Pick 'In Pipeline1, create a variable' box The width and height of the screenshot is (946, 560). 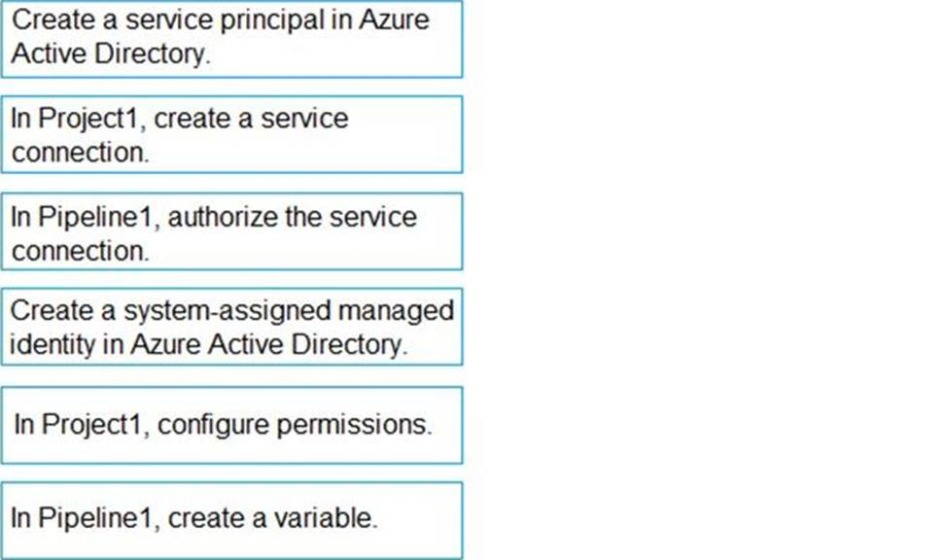pyautogui.click(x=231, y=519)
